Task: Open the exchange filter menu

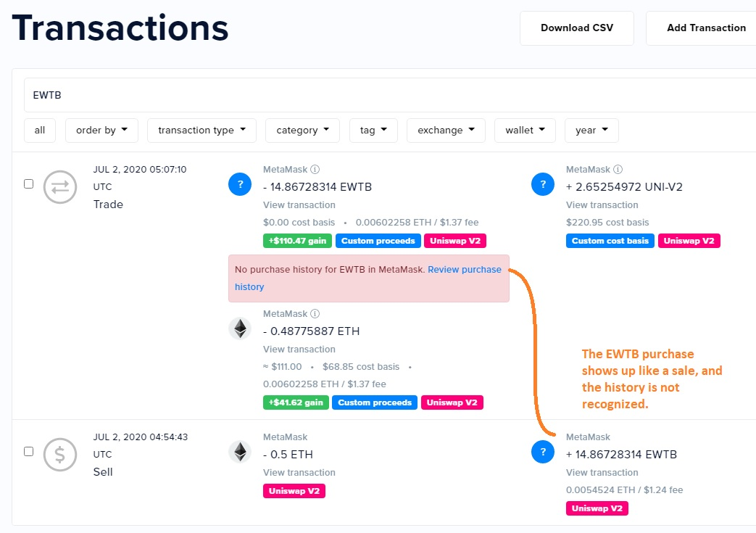Action: [x=446, y=131]
